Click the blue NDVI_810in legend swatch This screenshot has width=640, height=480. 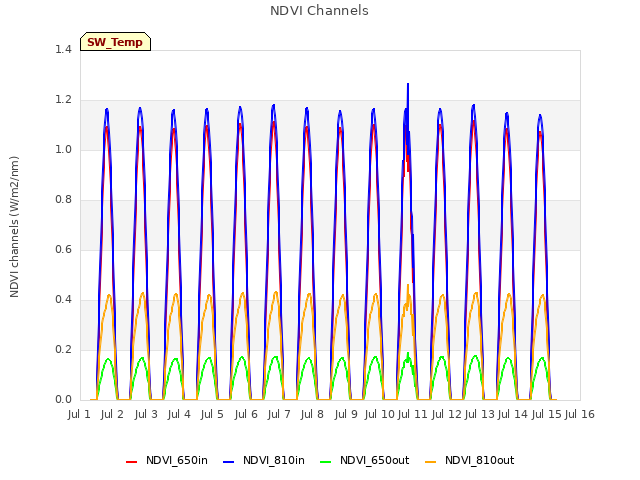pos(229,462)
